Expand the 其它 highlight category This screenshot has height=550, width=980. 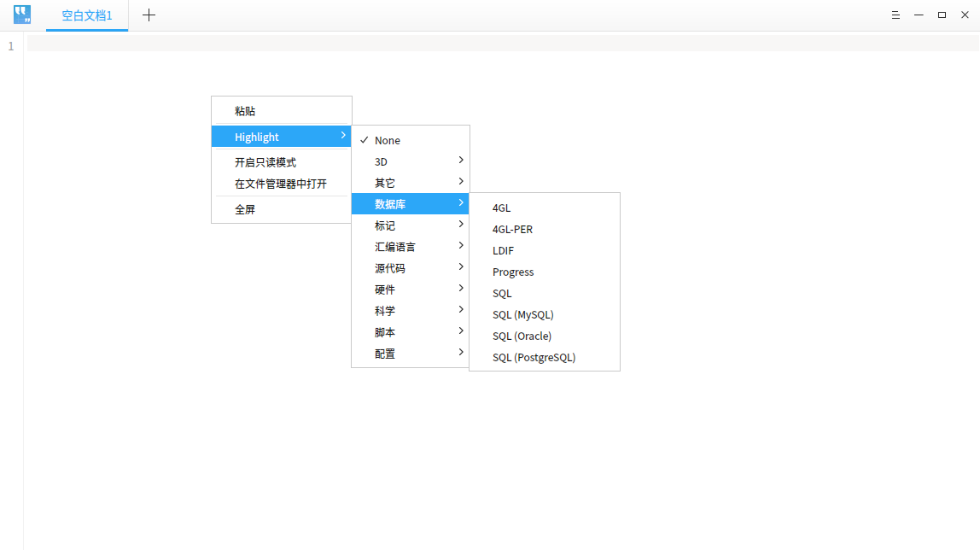click(x=410, y=183)
